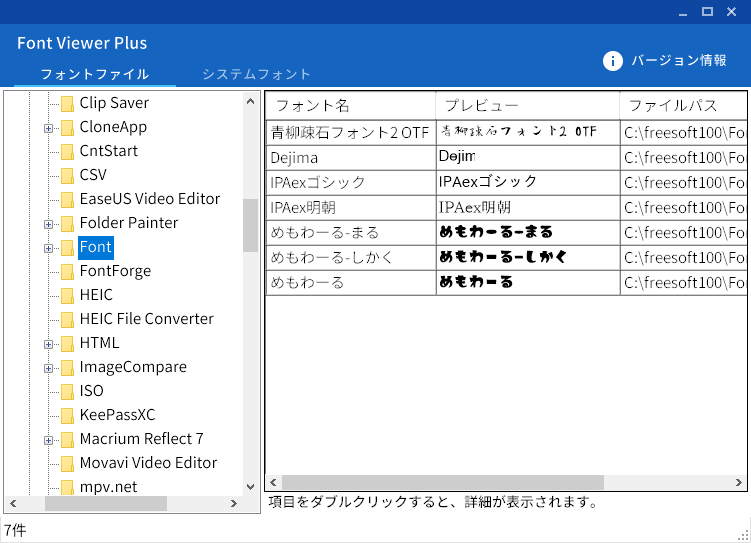Click the resize grip at window corner
The height and width of the screenshot is (543, 751).
pos(743,535)
